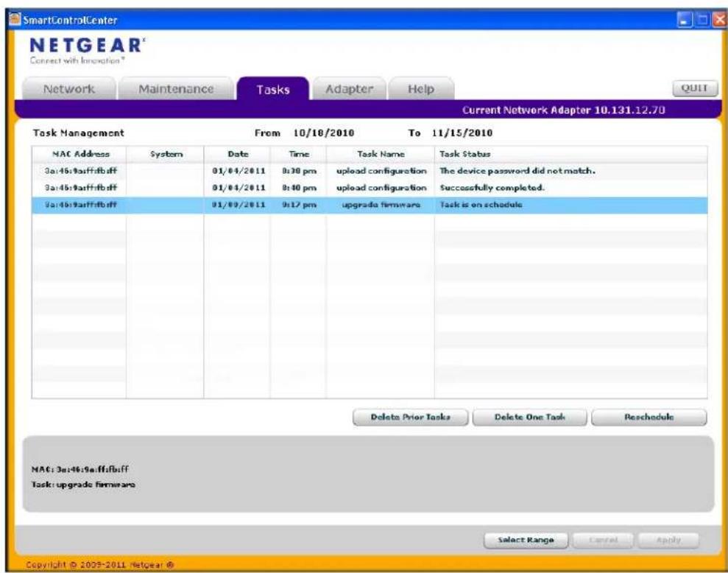This screenshot has height=573, width=728.
Task: Open the Help tab
Action: coord(420,89)
